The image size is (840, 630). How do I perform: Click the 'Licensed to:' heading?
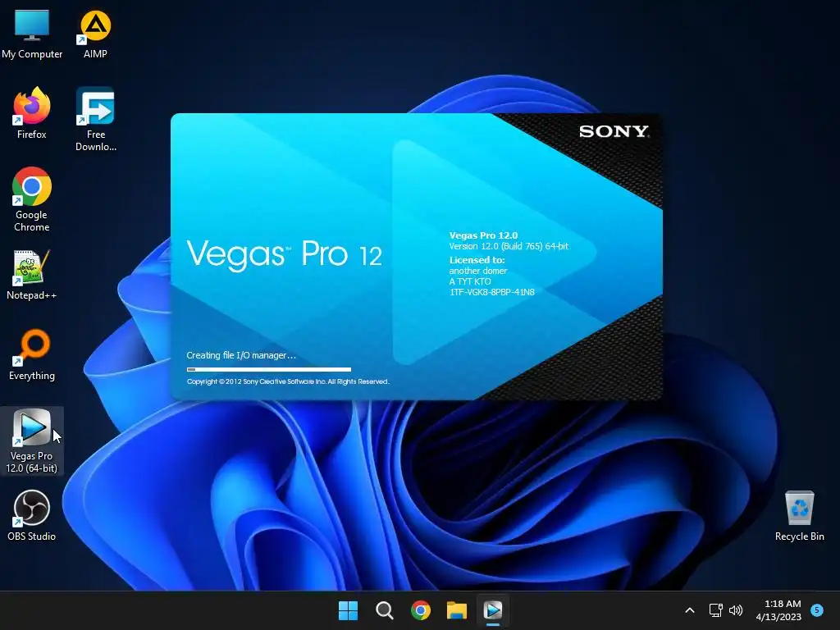pyautogui.click(x=477, y=260)
